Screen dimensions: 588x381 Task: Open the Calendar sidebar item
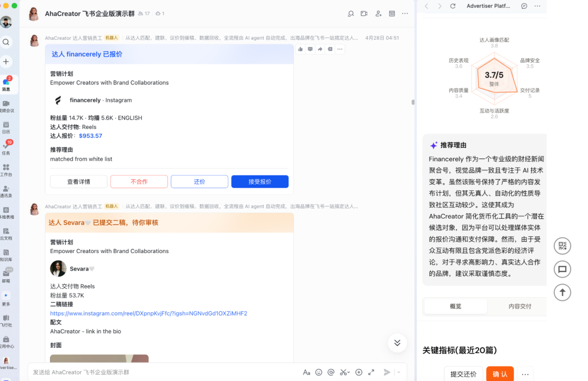[6, 127]
